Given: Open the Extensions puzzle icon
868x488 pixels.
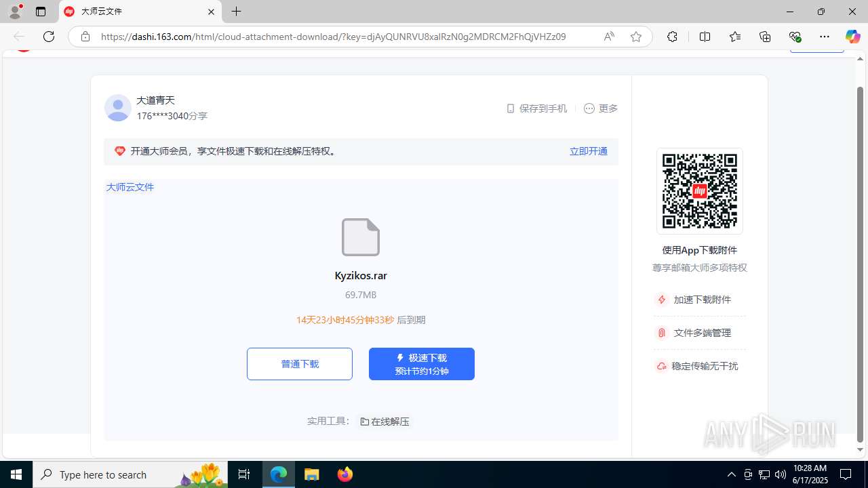Looking at the screenshot, I should [x=672, y=37].
